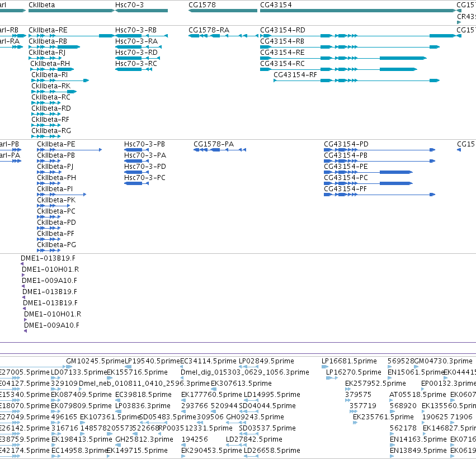The image size is (476, 459).
Task: Click protein CG43154-PF label
Action: click(x=345, y=189)
